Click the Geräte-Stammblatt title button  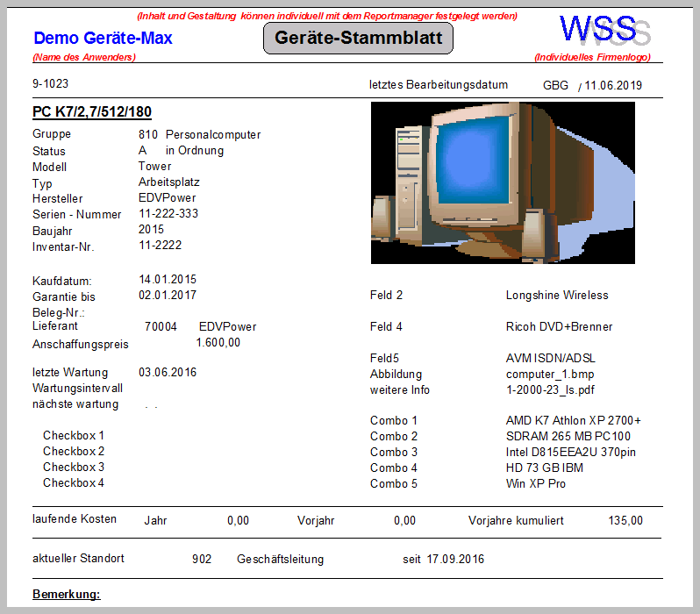[x=358, y=39]
